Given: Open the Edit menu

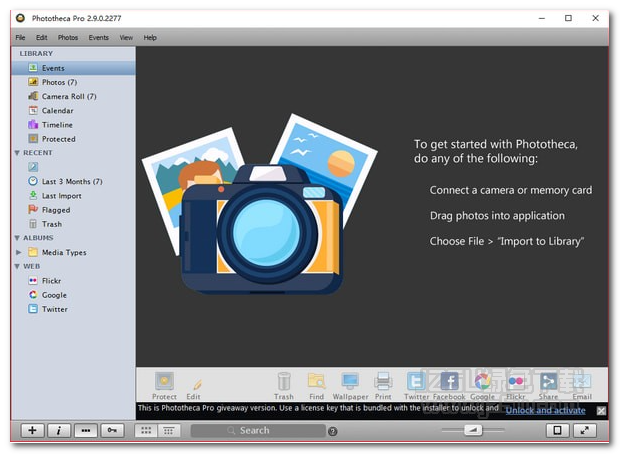Looking at the screenshot, I should (42, 38).
